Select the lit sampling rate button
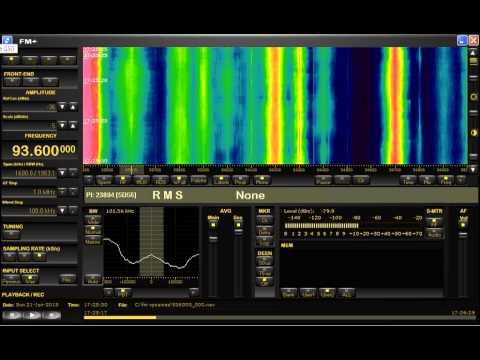The height and width of the screenshot is (360, 480). tap(39, 256)
